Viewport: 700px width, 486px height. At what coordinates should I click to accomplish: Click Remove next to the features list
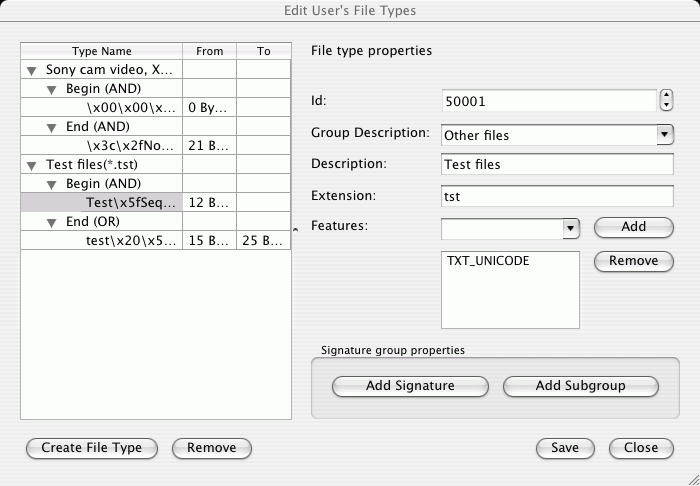pyautogui.click(x=633, y=261)
